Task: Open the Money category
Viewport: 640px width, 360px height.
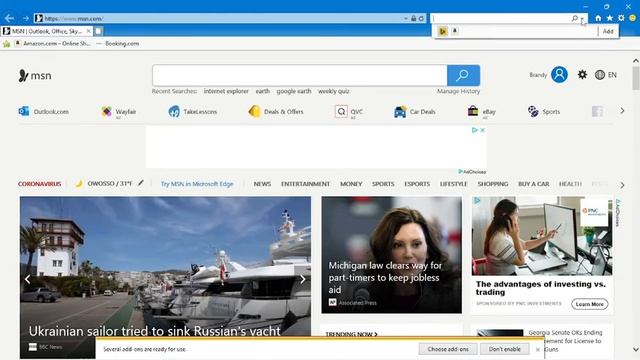Action: tap(351, 184)
